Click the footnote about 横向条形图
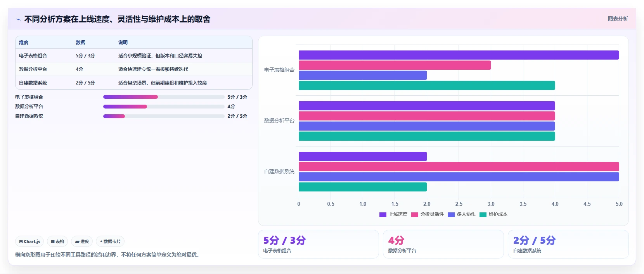644x274 pixels. (108, 255)
